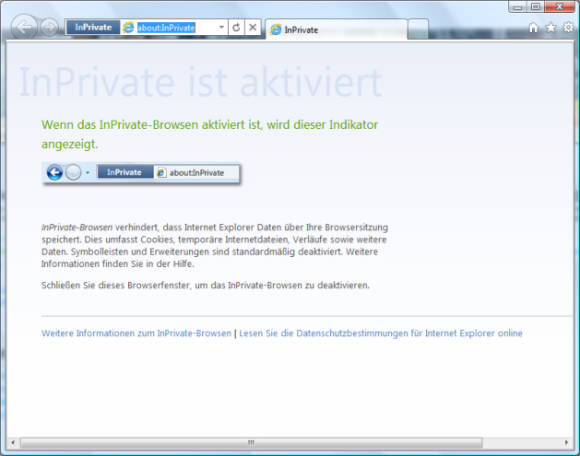Select the InPrivate tab
580x456 pixels.
click(x=336, y=30)
